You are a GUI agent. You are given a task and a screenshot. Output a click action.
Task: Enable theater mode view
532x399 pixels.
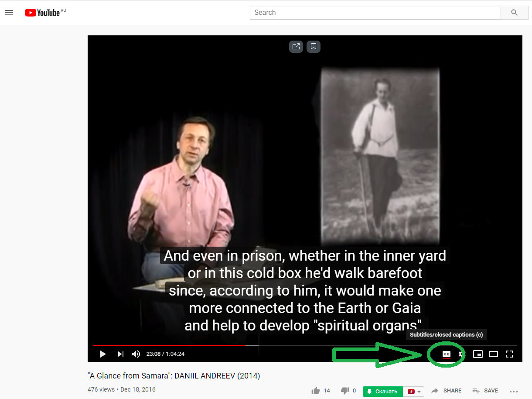pyautogui.click(x=494, y=354)
